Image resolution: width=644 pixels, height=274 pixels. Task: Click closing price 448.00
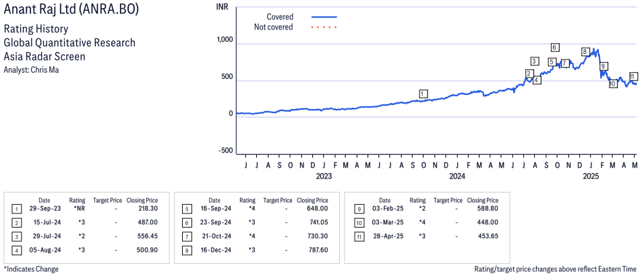click(488, 222)
